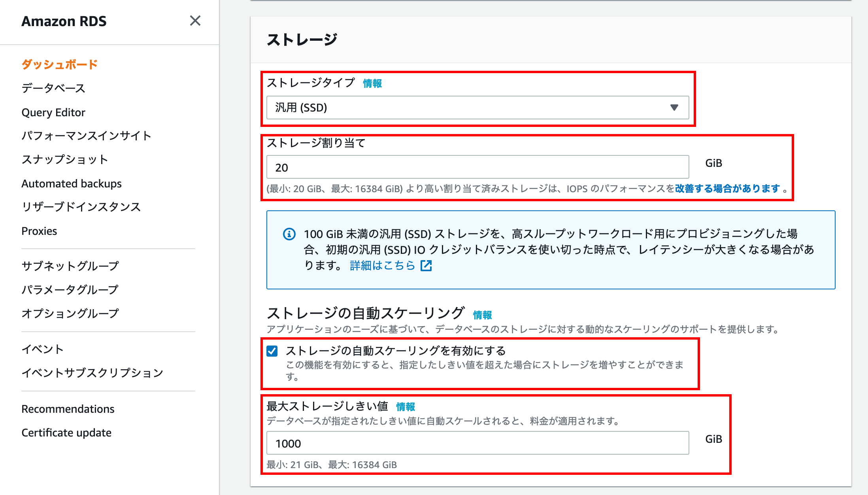Click the 改善する場合があります link
This screenshot has width=868, height=495.
727,189
